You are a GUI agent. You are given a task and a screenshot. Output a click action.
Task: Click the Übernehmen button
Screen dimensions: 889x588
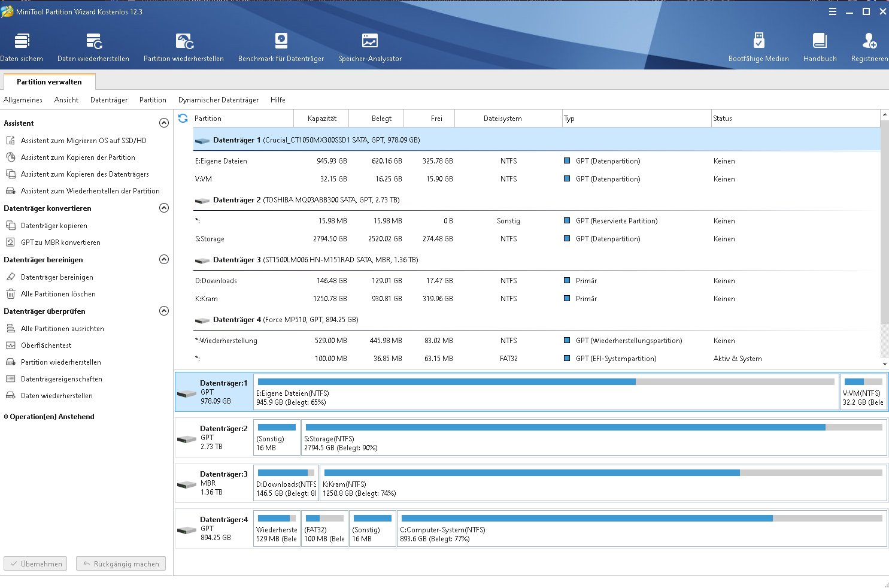click(35, 564)
